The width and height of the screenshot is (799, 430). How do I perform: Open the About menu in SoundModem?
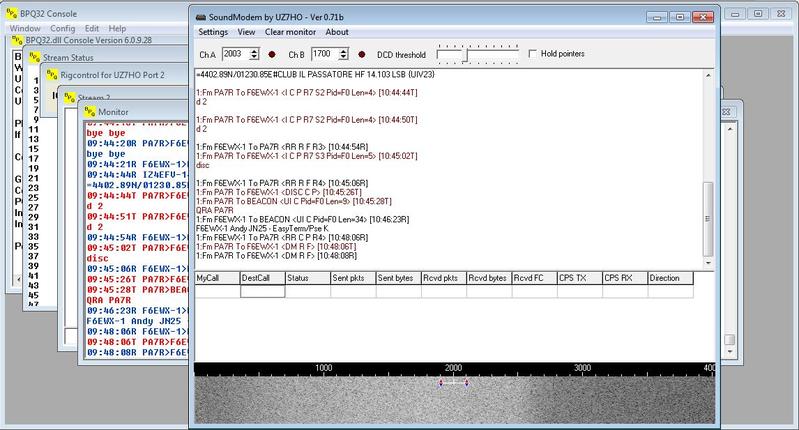337,32
